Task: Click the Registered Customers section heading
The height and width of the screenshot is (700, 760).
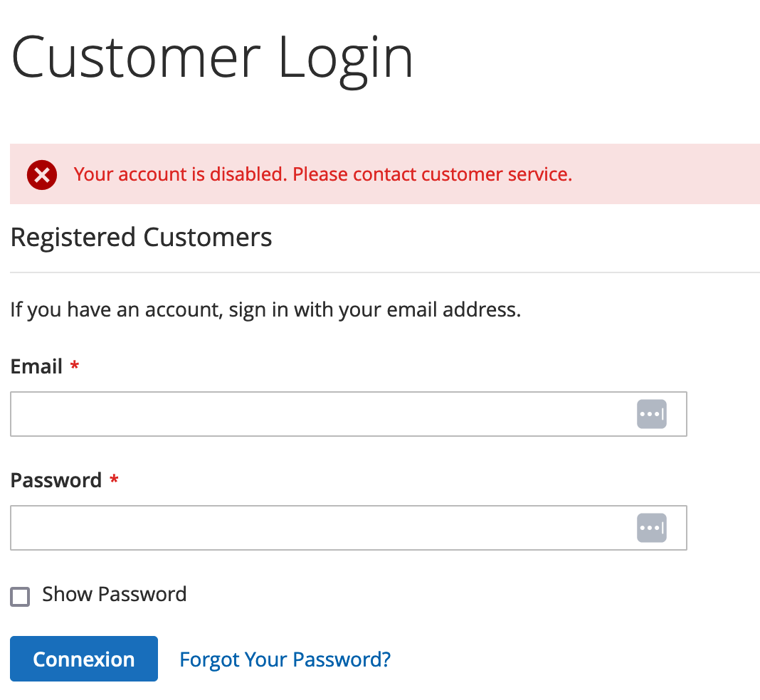Action: (x=141, y=237)
